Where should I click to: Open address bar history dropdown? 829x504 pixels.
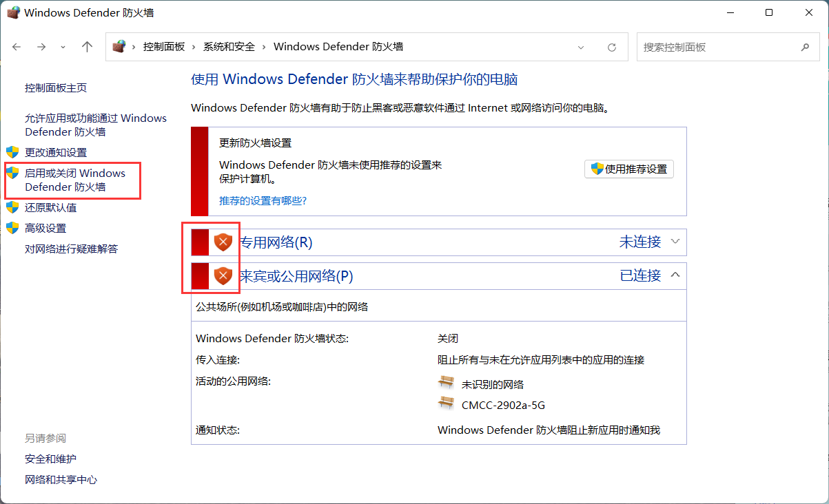581,48
